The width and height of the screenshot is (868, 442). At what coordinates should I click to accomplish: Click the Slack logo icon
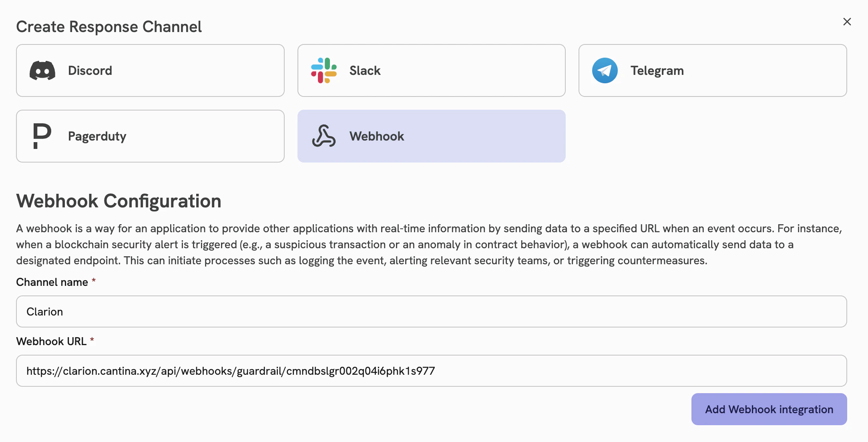point(324,70)
